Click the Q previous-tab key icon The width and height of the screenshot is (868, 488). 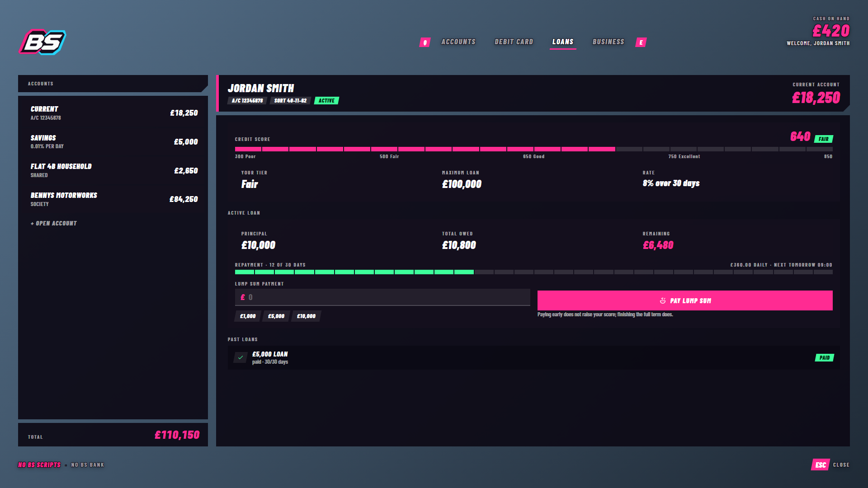pos(425,42)
